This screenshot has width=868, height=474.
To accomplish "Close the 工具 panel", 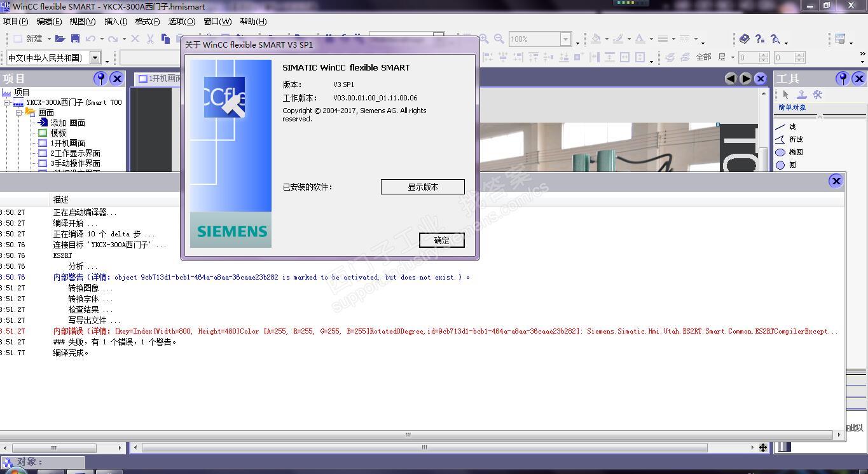I will [x=859, y=78].
